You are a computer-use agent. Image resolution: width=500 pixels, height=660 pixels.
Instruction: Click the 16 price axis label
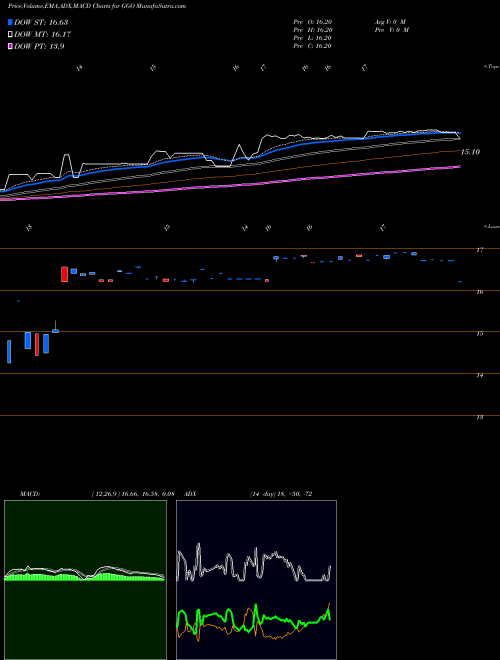click(x=479, y=292)
